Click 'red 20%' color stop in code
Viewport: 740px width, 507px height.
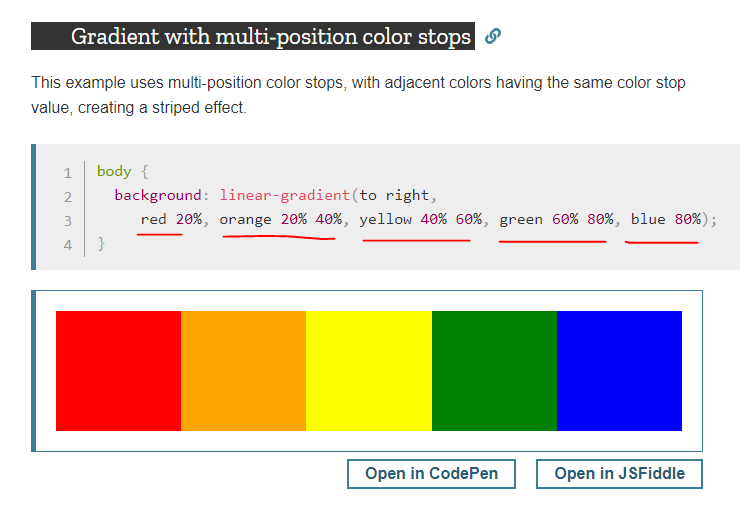168,219
